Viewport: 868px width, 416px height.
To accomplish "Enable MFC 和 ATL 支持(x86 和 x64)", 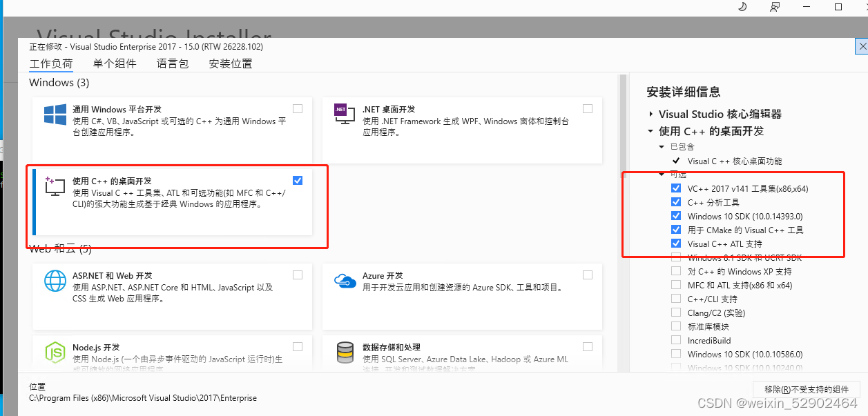I will pyautogui.click(x=676, y=285).
